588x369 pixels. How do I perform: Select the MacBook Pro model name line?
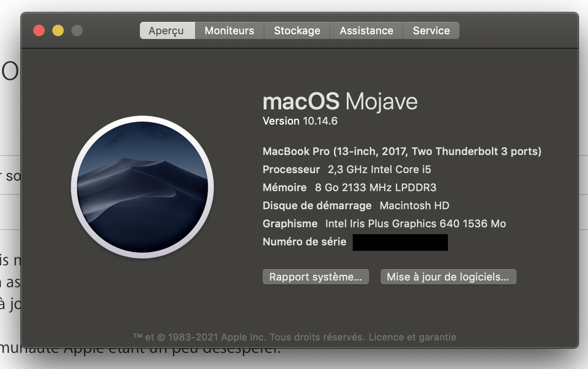pyautogui.click(x=402, y=152)
